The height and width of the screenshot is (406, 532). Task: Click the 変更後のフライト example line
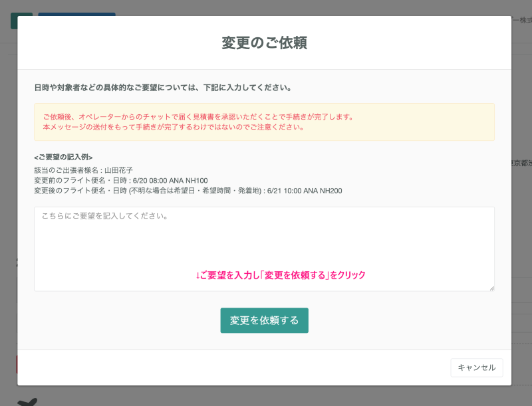tap(188, 191)
